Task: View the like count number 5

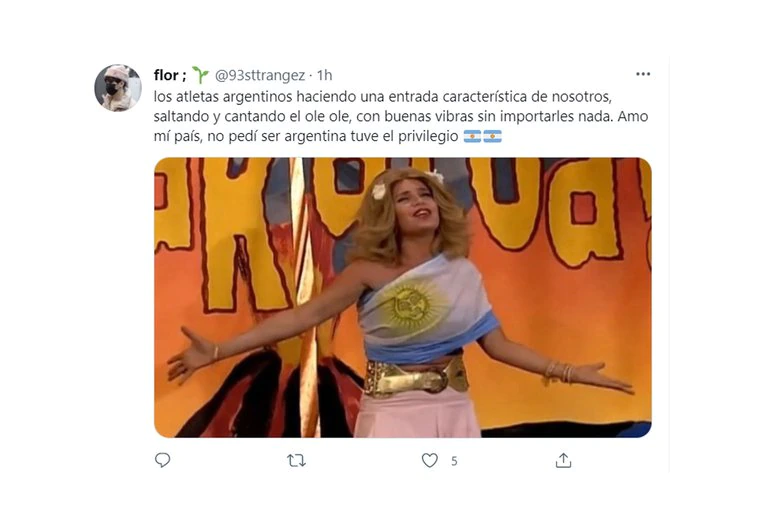Action: (454, 461)
